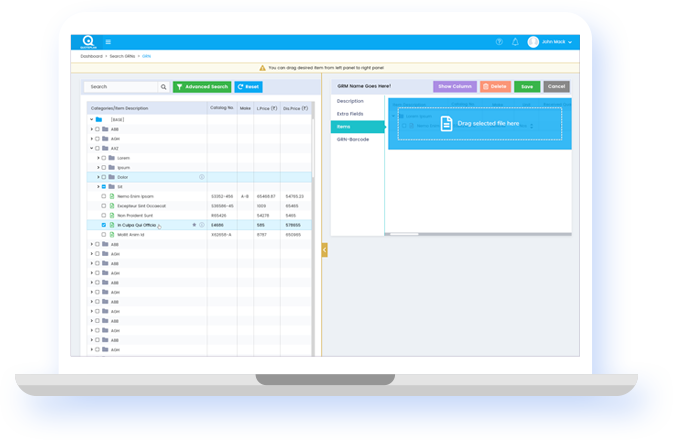The height and width of the screenshot is (440, 673).
Task: Click the warning triangle icon in the banner
Action: pos(262,68)
